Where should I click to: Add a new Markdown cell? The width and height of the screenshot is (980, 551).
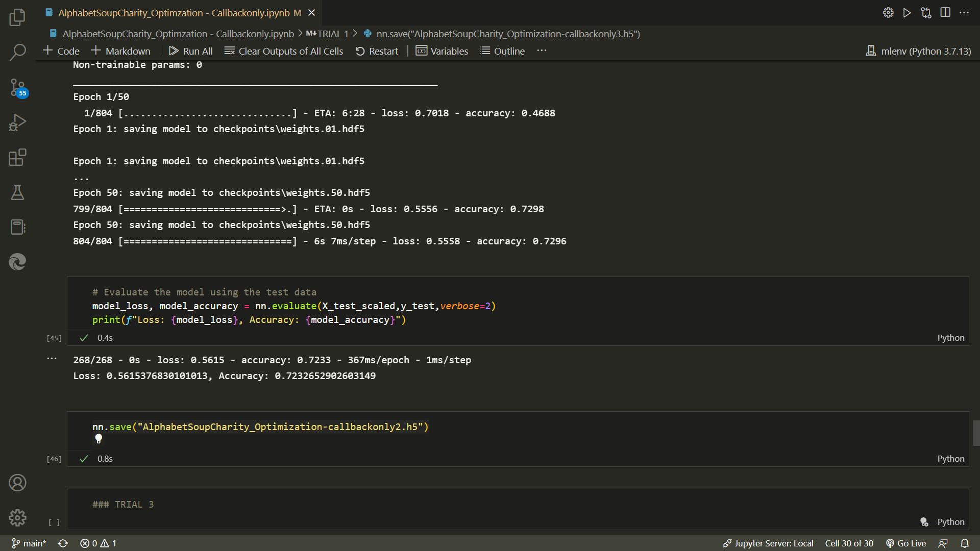click(120, 51)
